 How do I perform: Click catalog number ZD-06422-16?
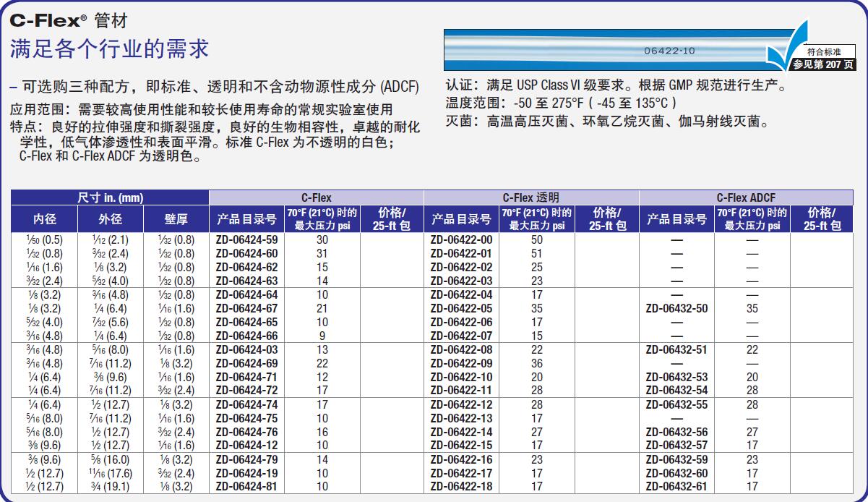(x=461, y=459)
